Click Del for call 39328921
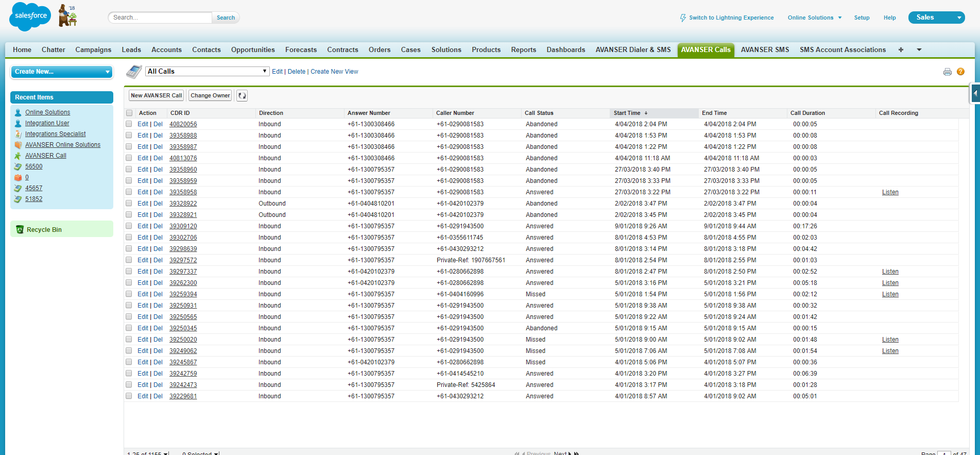Screen dimensions: 980x455 click(158, 215)
